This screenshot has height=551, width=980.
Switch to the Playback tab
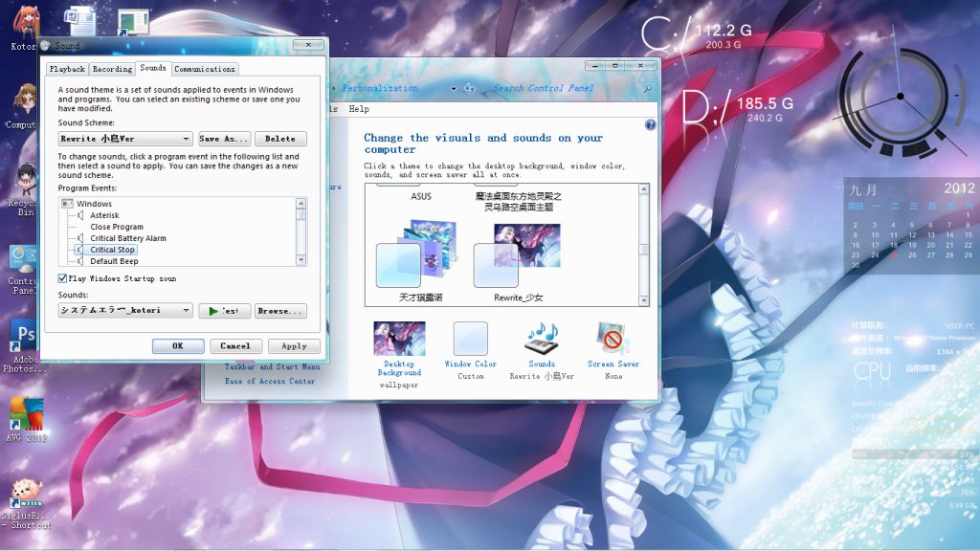(67, 69)
